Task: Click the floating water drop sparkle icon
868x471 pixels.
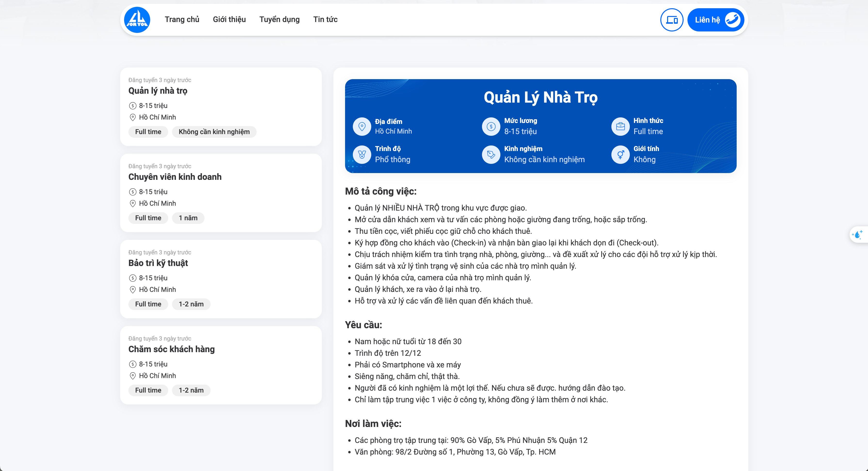Action: click(858, 234)
